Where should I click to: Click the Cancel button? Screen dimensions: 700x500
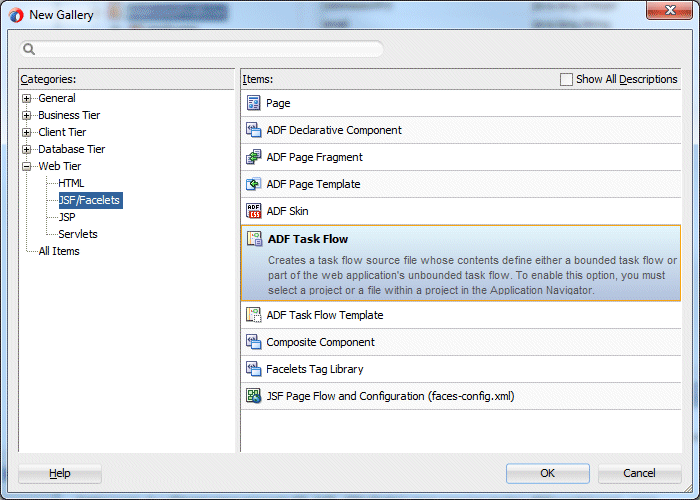click(639, 473)
